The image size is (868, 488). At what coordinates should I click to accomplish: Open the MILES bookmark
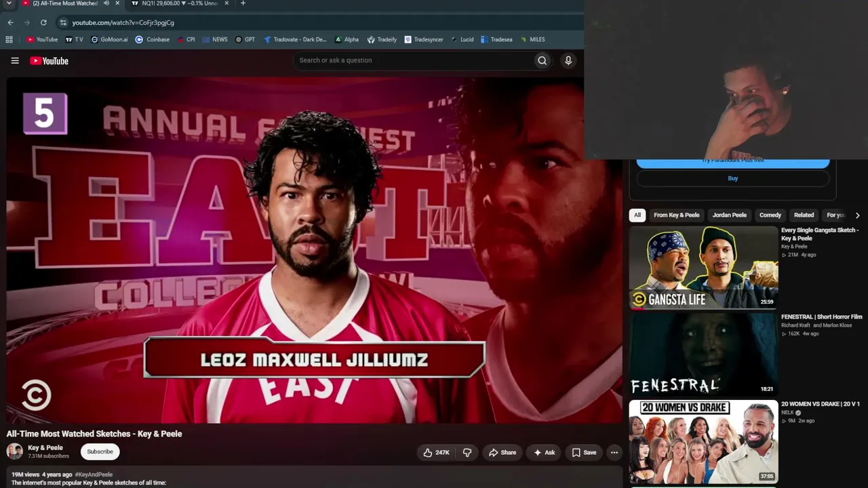tap(533, 39)
